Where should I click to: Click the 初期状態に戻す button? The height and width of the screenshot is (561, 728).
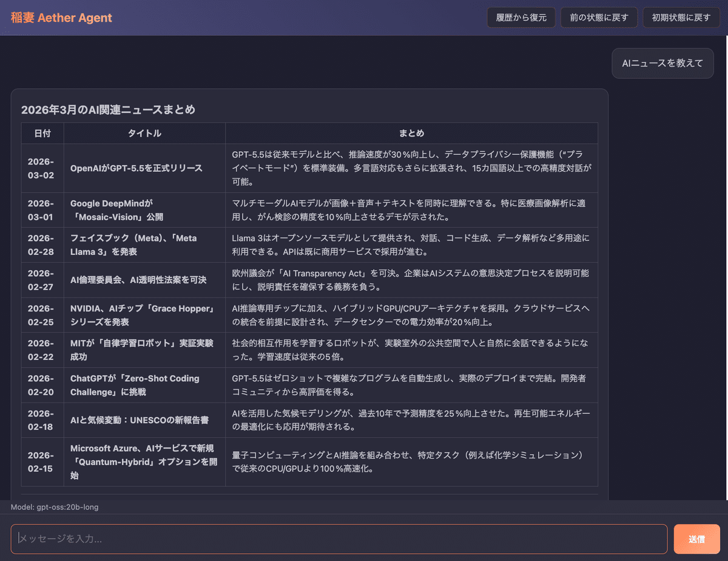click(681, 18)
